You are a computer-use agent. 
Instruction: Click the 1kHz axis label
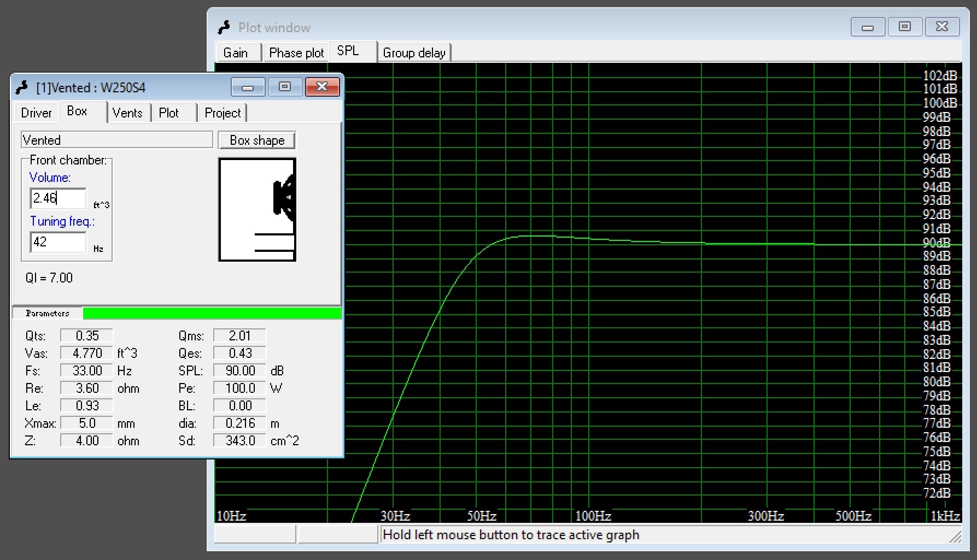click(x=945, y=516)
